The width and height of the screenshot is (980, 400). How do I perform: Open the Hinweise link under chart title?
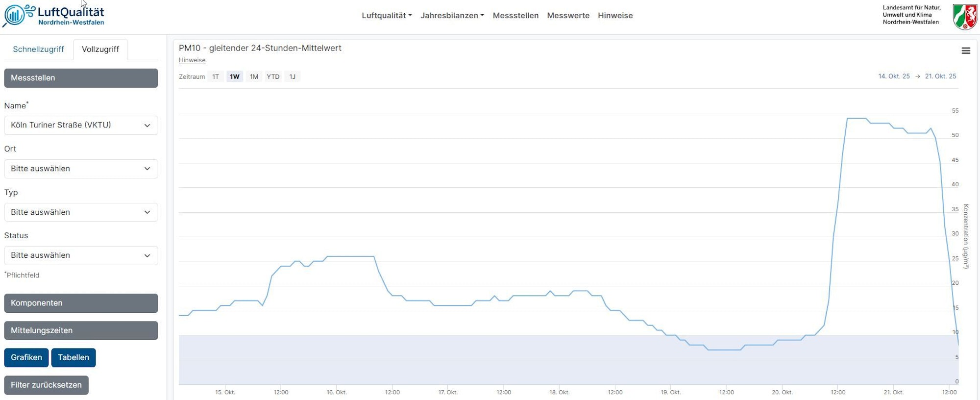pos(192,60)
